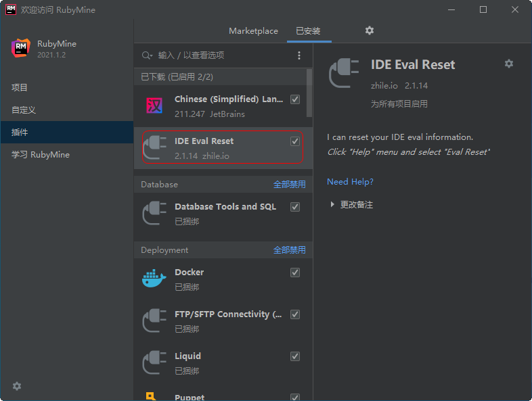Open the options gear in the sidebar corner
532x401 pixels.
[17, 385]
